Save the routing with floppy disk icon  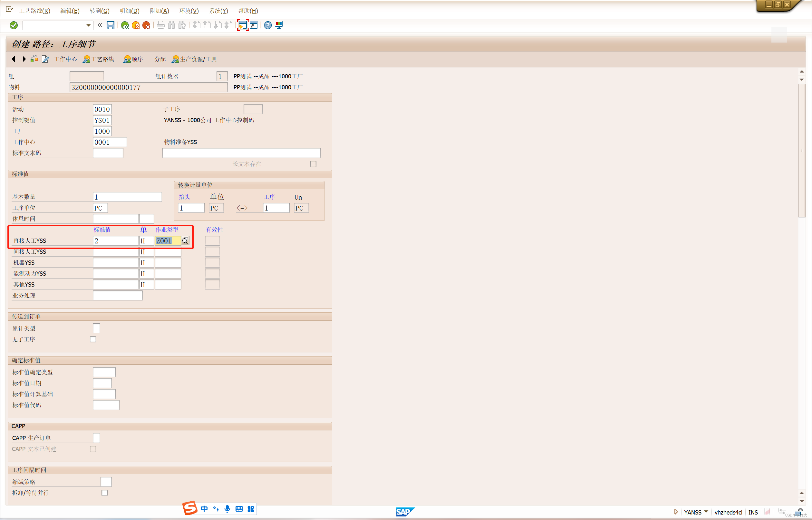[110, 25]
